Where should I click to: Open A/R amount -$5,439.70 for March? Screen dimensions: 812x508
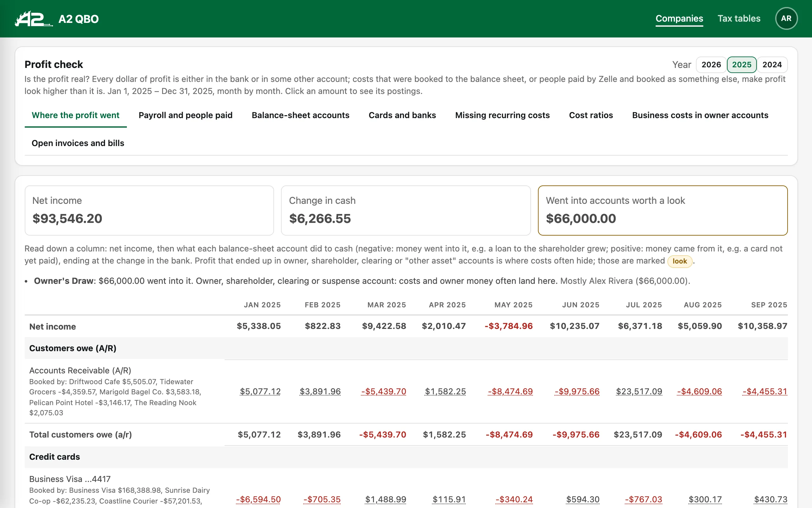pos(383,391)
